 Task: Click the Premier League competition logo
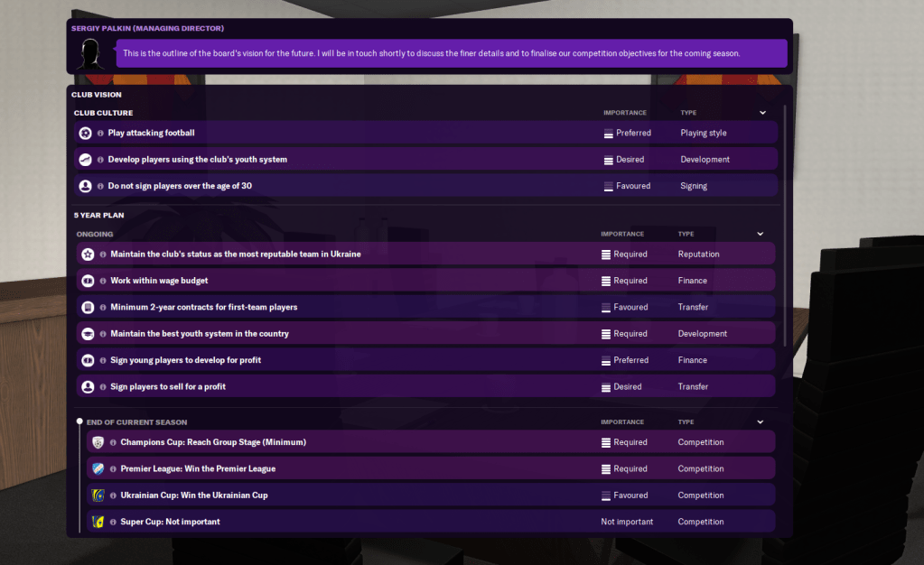[98, 469]
